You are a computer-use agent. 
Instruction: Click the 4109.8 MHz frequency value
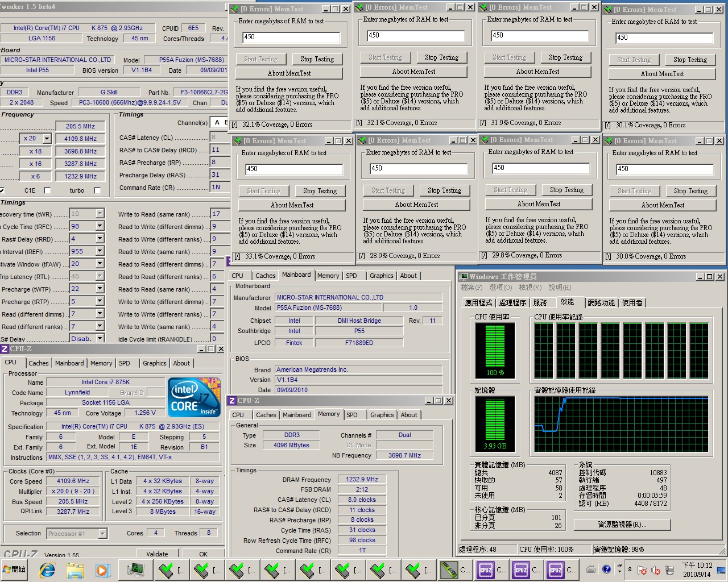pos(81,139)
